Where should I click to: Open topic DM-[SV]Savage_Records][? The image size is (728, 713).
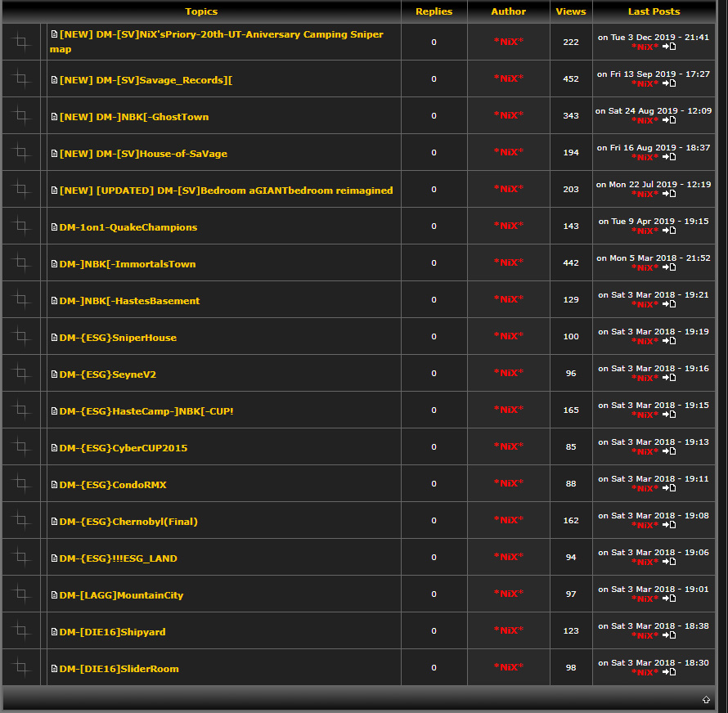(146, 80)
